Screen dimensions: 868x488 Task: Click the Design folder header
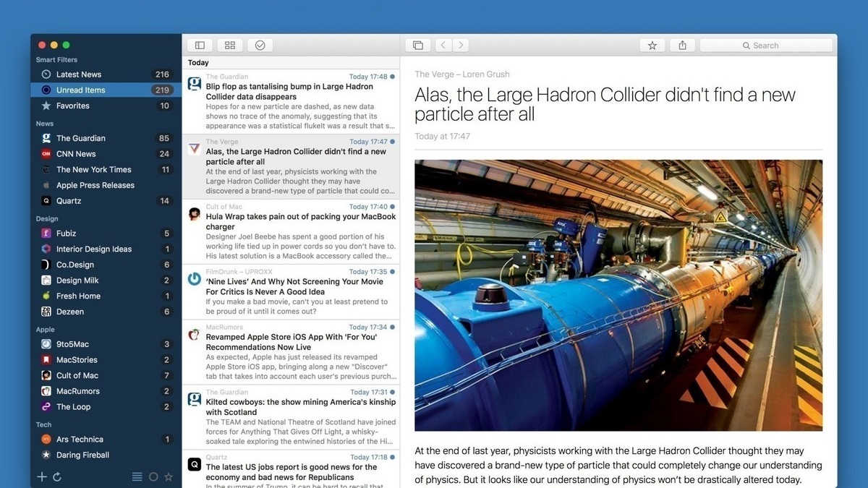click(x=47, y=219)
